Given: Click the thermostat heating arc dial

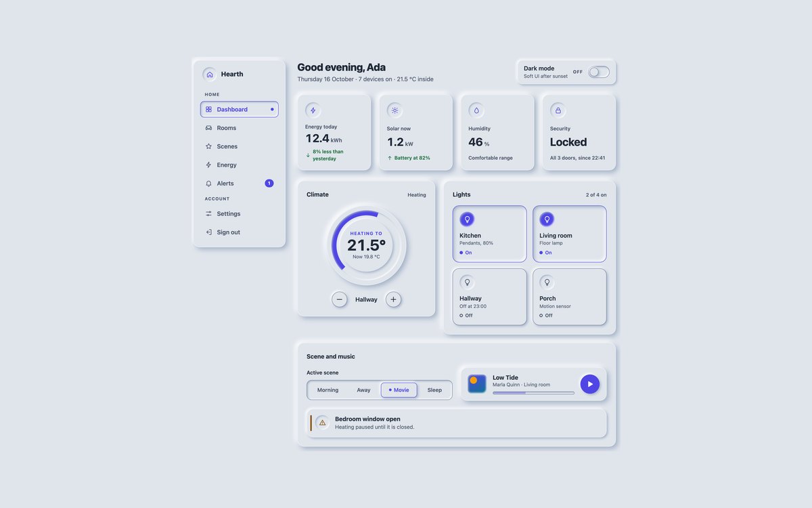Looking at the screenshot, I should point(366,245).
